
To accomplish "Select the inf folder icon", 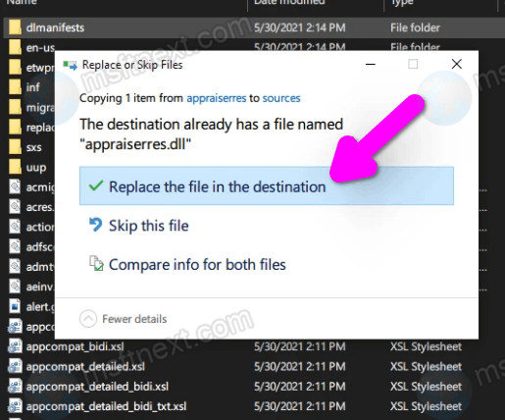I will 15,87.
